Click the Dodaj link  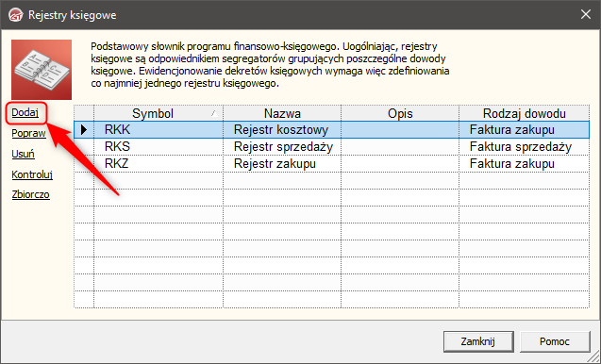click(x=25, y=112)
